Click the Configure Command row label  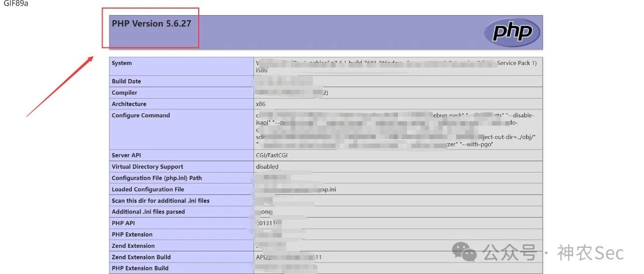tap(141, 115)
